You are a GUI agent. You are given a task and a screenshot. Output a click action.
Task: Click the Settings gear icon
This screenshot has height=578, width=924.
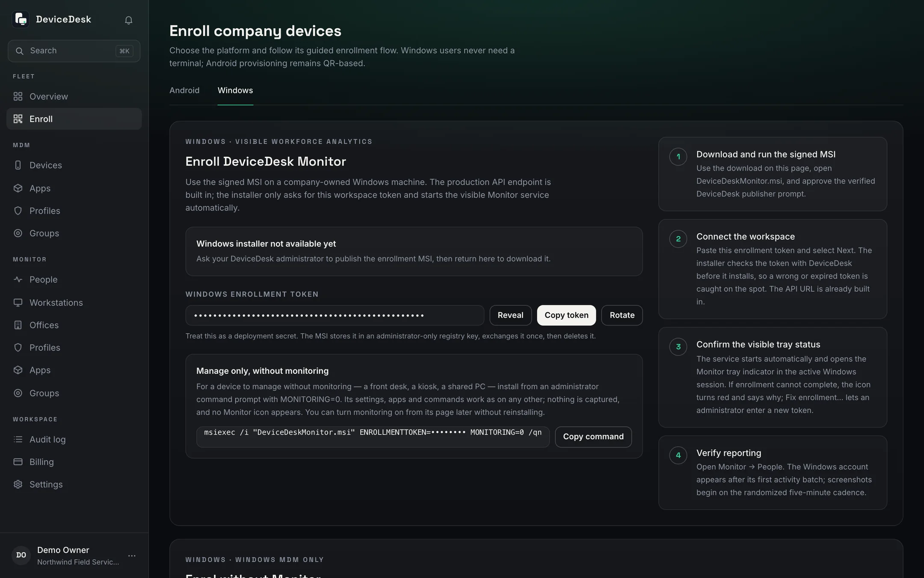click(x=18, y=484)
